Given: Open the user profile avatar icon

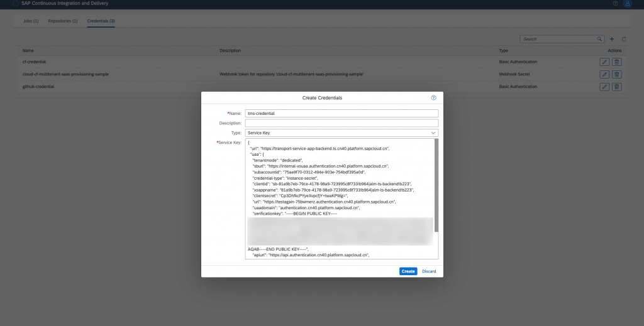Looking at the screenshot, I should [x=627, y=4].
